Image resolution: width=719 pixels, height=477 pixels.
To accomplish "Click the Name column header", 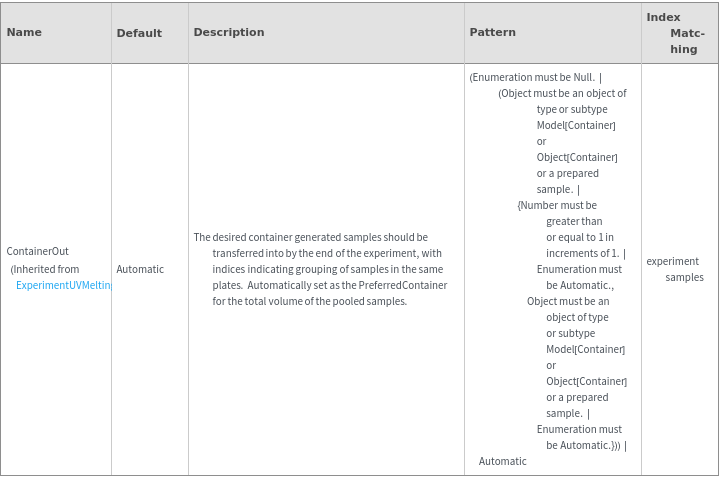I will [x=24, y=32].
